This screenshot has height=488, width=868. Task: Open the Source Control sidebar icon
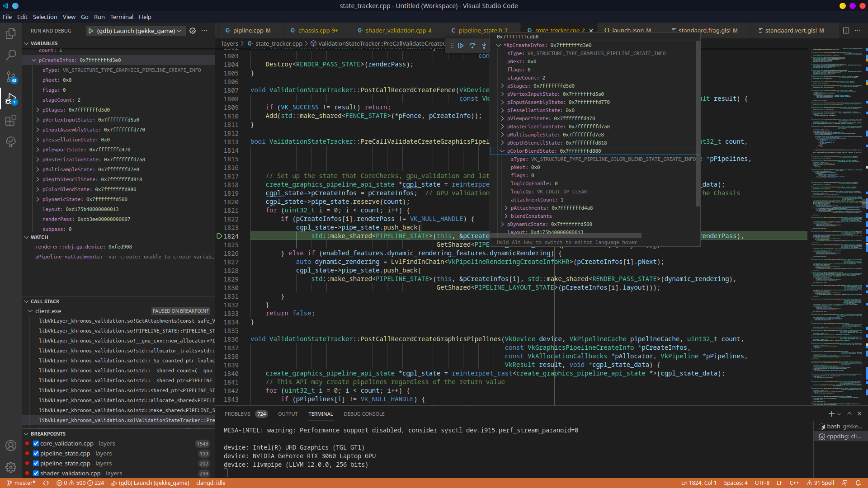coord(11,77)
